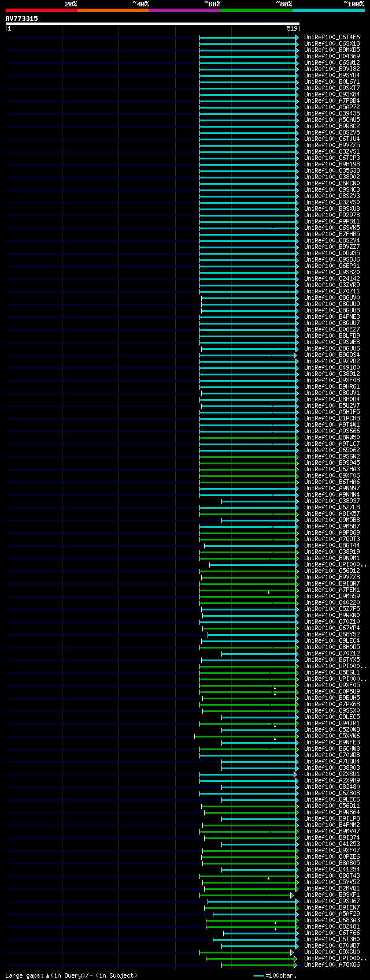Select label UniRef100_Q9SXT7
Viewport: 370px width, 980px height.
[332, 88]
